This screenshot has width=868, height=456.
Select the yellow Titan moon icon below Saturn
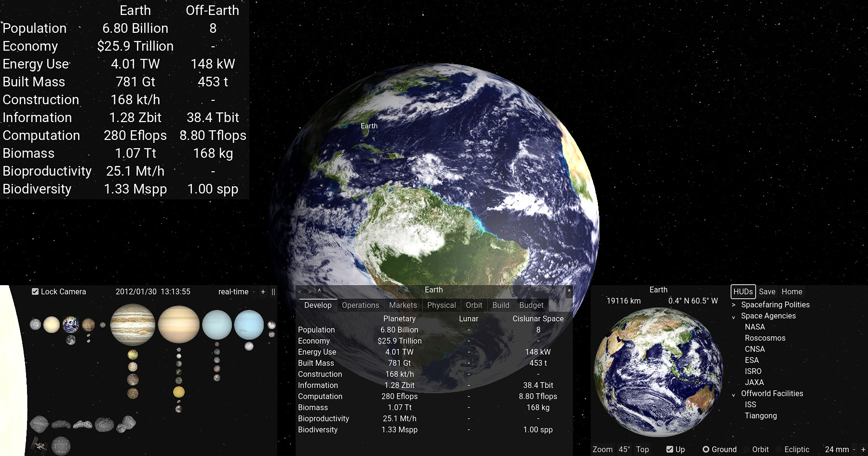click(178, 392)
